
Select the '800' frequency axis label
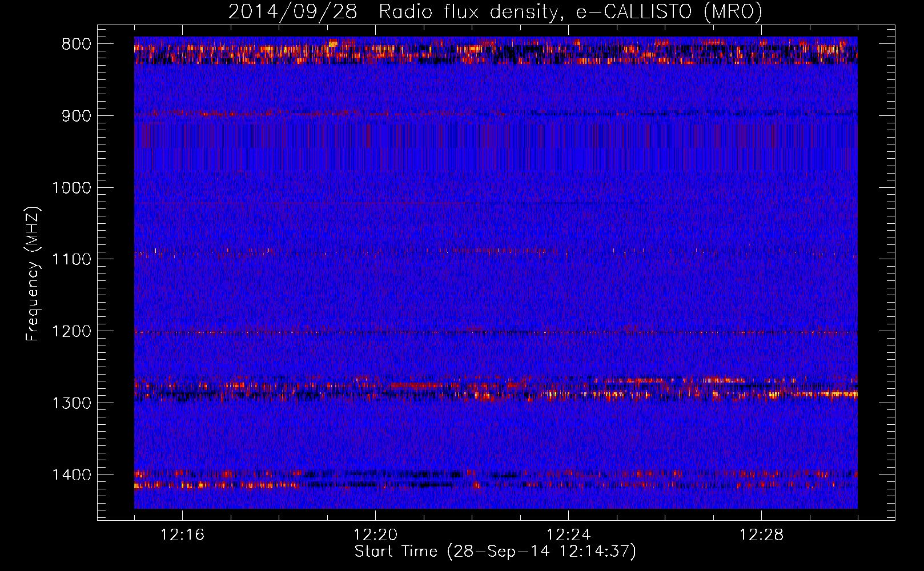(77, 45)
